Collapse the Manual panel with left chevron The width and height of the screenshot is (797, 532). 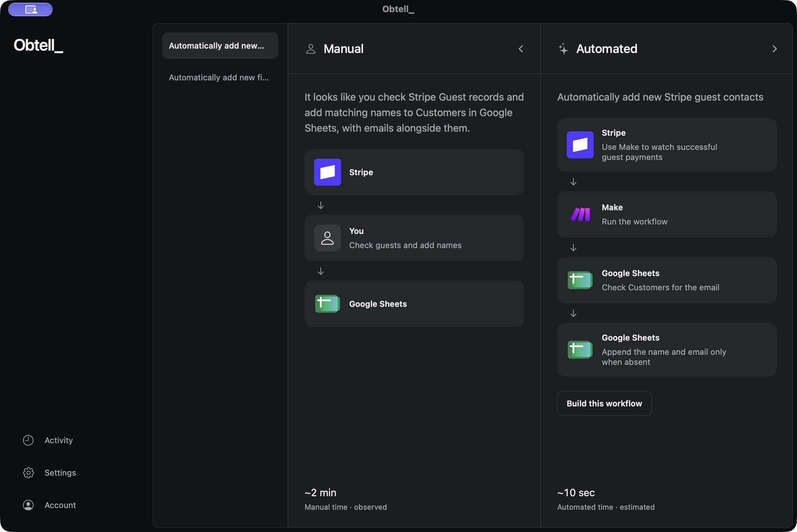[521, 49]
